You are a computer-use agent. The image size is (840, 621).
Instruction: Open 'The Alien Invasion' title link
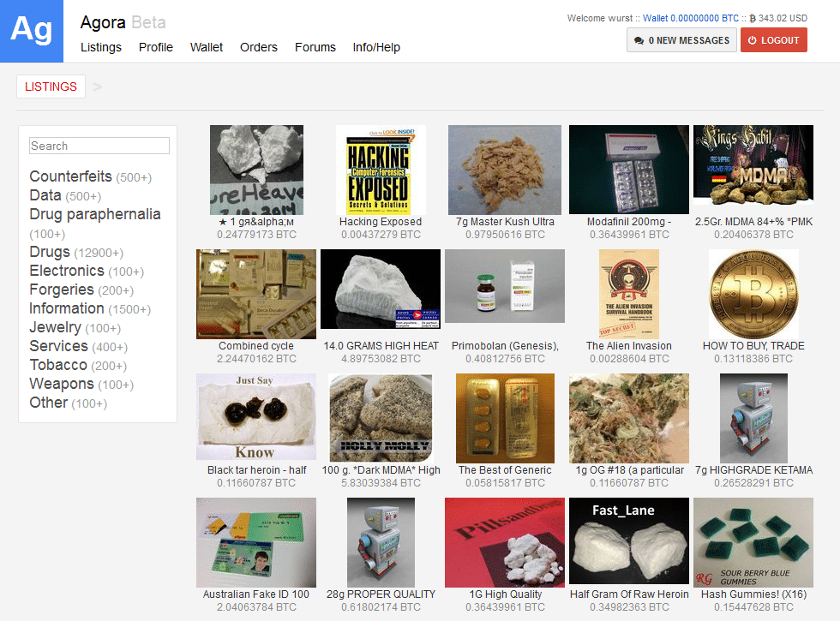tap(629, 346)
